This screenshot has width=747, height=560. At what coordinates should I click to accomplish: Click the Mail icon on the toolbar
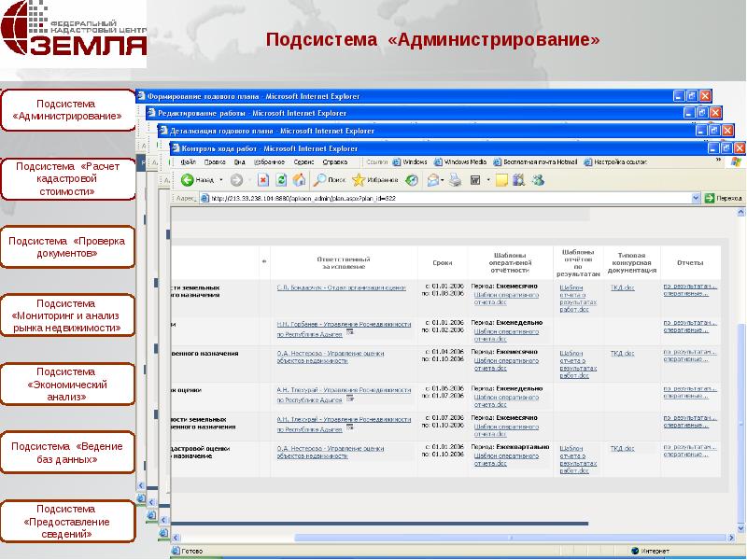tap(432, 180)
